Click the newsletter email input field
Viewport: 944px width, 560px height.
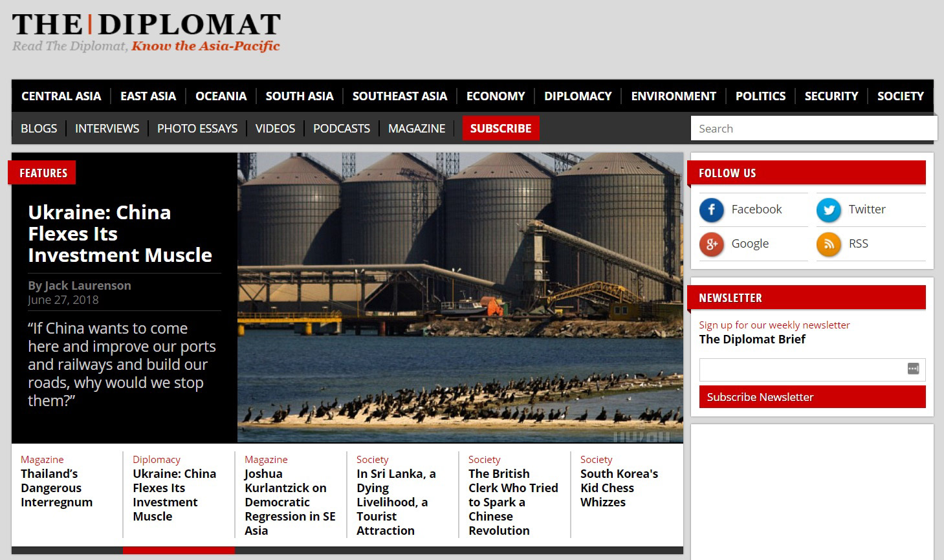[x=812, y=370]
